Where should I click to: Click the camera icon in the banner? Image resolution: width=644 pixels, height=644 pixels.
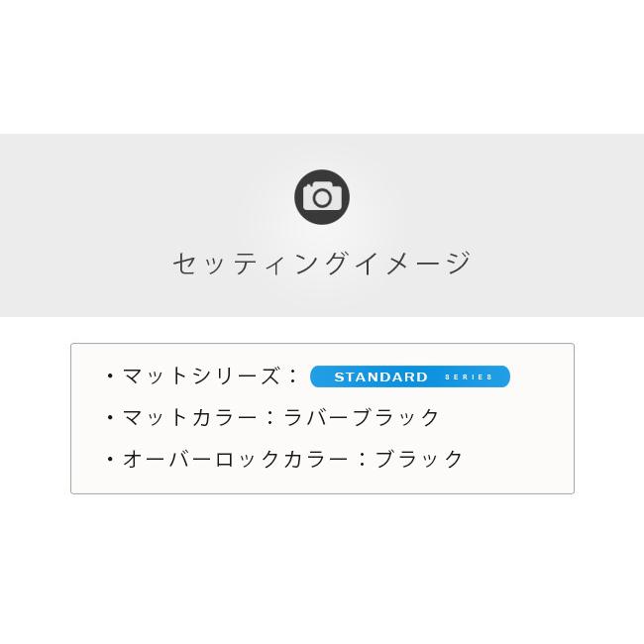pyautogui.click(x=322, y=197)
